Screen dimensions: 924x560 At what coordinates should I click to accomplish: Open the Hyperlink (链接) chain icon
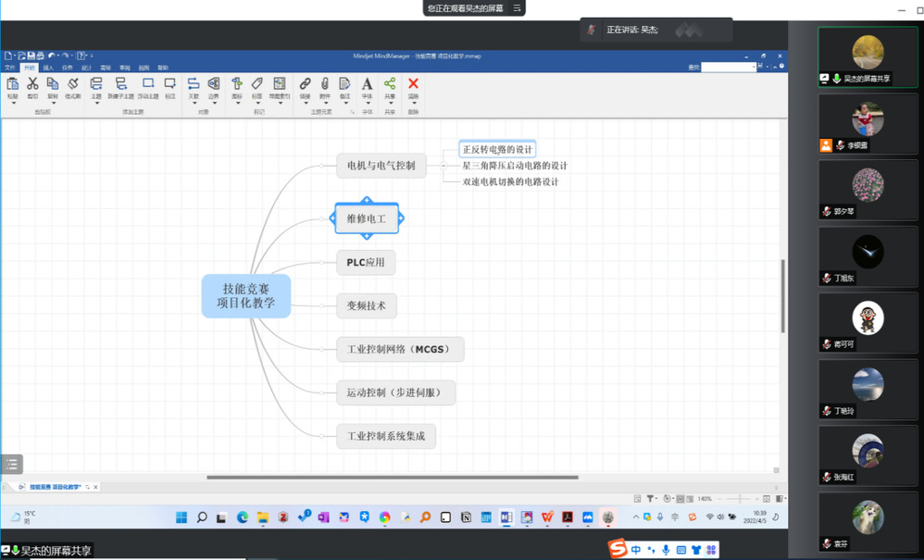click(x=305, y=84)
